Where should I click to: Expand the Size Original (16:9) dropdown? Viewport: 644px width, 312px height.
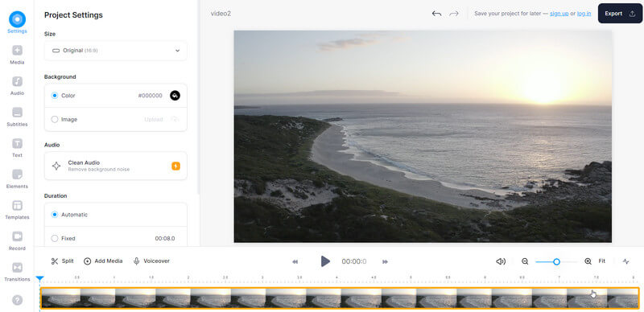coord(115,51)
